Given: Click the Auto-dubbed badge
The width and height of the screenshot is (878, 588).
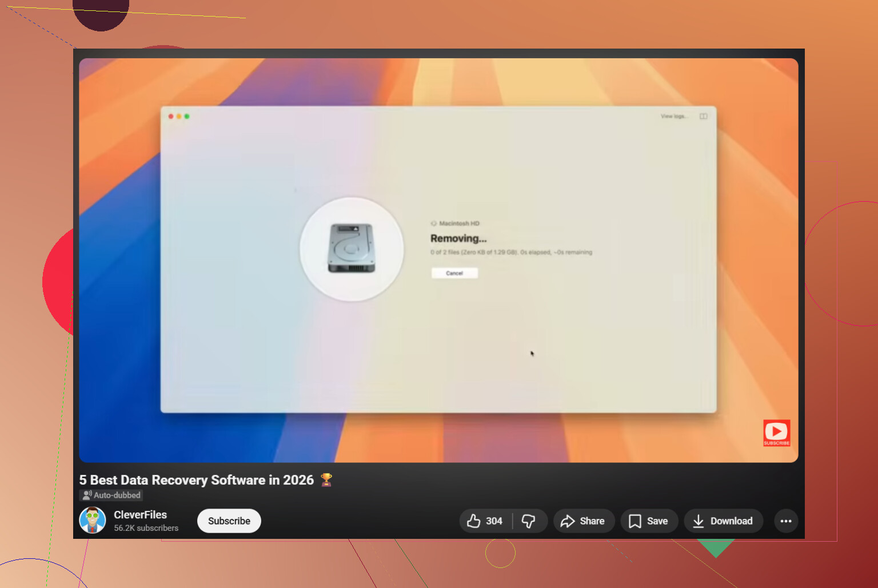Looking at the screenshot, I should [111, 495].
